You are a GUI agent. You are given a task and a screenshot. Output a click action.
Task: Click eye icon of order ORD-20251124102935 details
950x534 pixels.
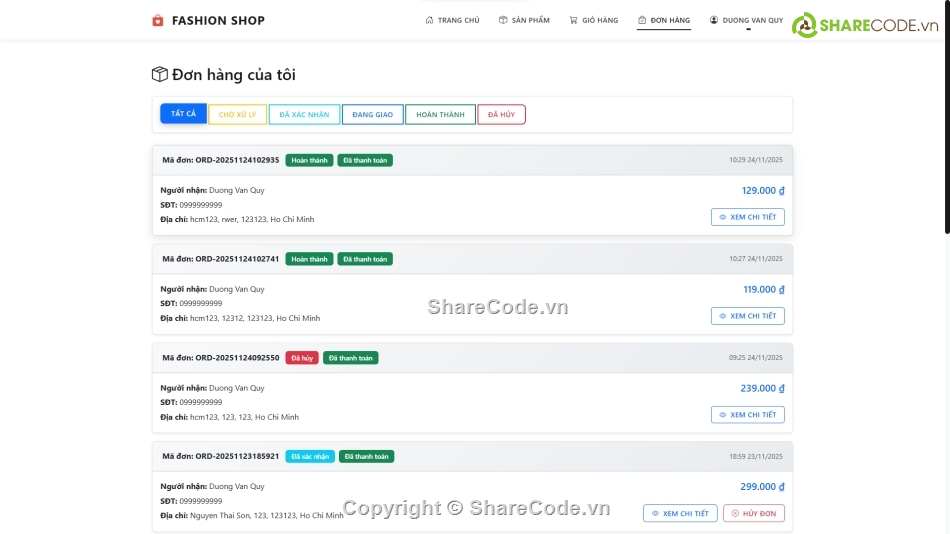(x=722, y=217)
